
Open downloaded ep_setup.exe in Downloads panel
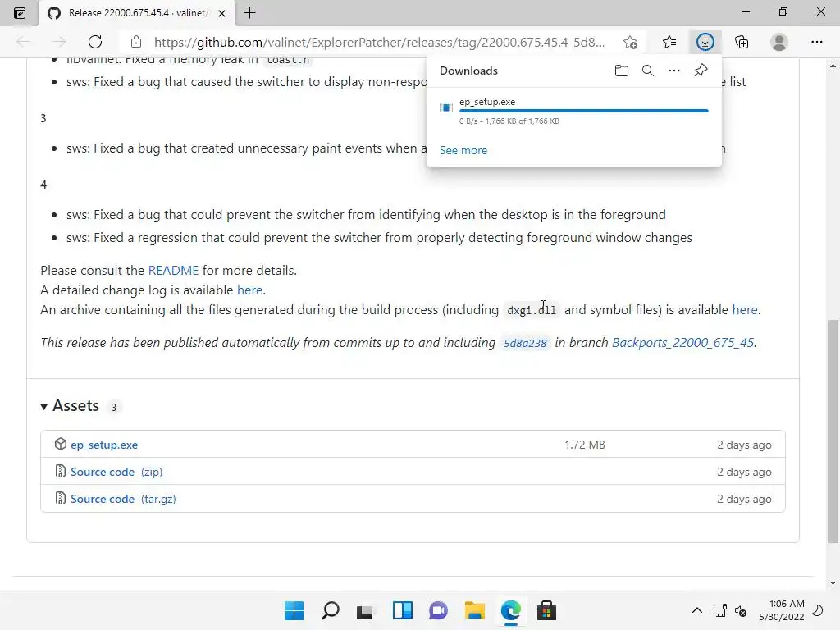487,101
